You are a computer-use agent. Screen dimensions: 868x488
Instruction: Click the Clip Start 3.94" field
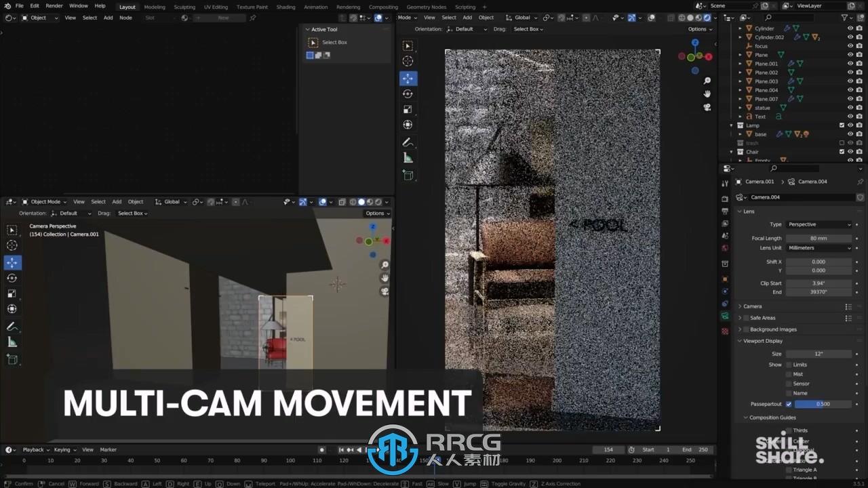click(818, 283)
